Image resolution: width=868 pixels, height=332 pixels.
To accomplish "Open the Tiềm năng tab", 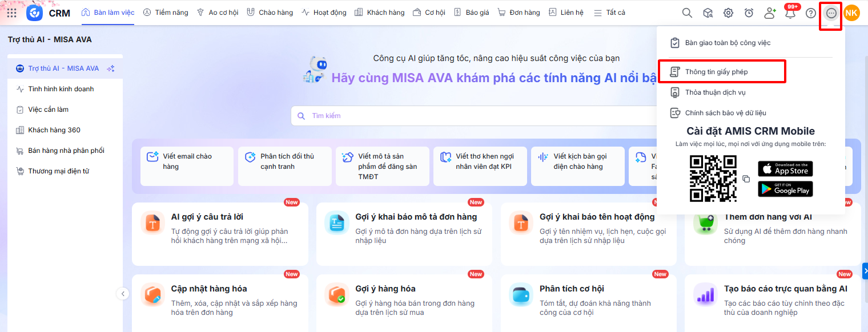I will click(166, 13).
